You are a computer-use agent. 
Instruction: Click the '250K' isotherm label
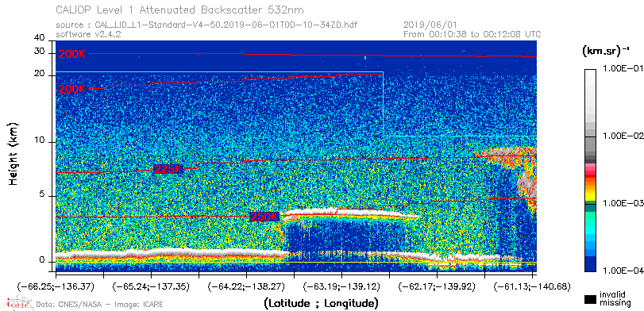(x=264, y=217)
